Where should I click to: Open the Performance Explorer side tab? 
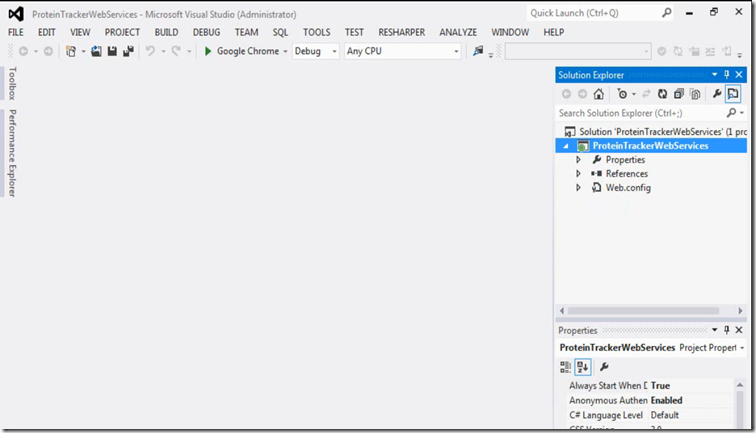[x=12, y=153]
